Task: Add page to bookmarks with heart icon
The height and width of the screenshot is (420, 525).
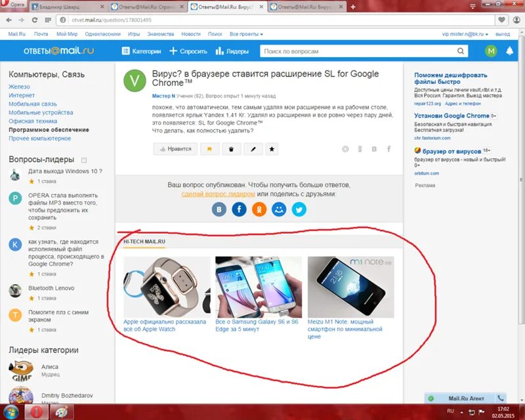Action: click(x=501, y=20)
